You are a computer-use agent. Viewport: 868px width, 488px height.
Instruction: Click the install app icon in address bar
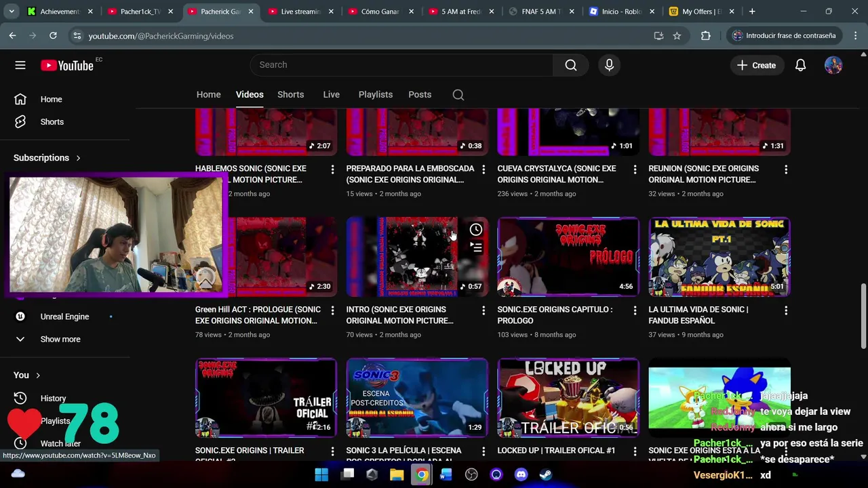(x=658, y=36)
